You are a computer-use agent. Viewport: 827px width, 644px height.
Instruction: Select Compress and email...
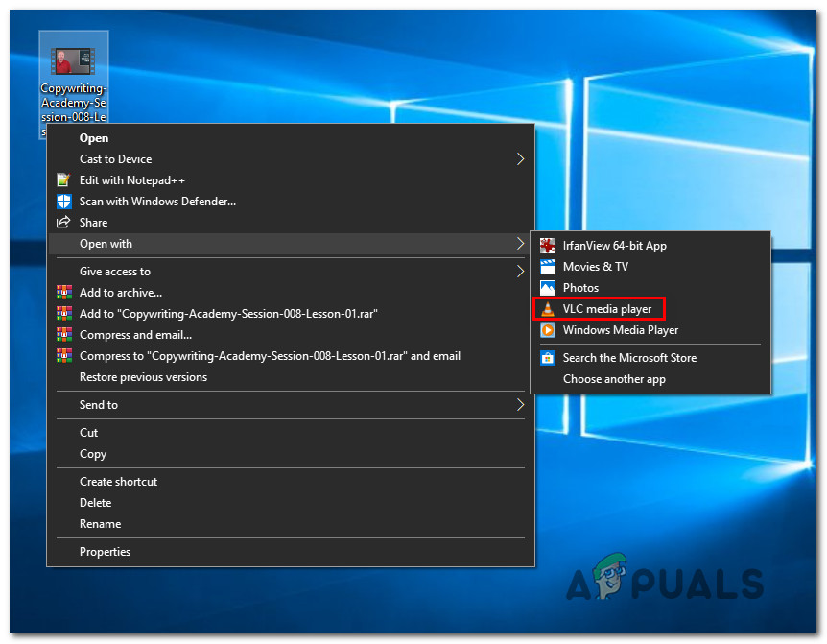(291, 334)
